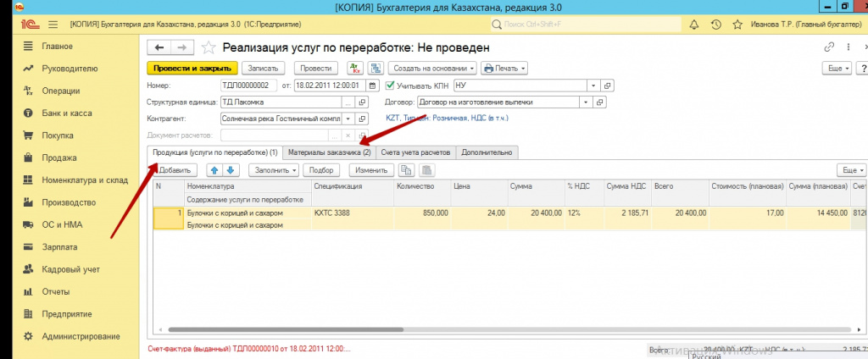Go forward with the right arrow button
Screen dimensions: 868x359
point(182,48)
